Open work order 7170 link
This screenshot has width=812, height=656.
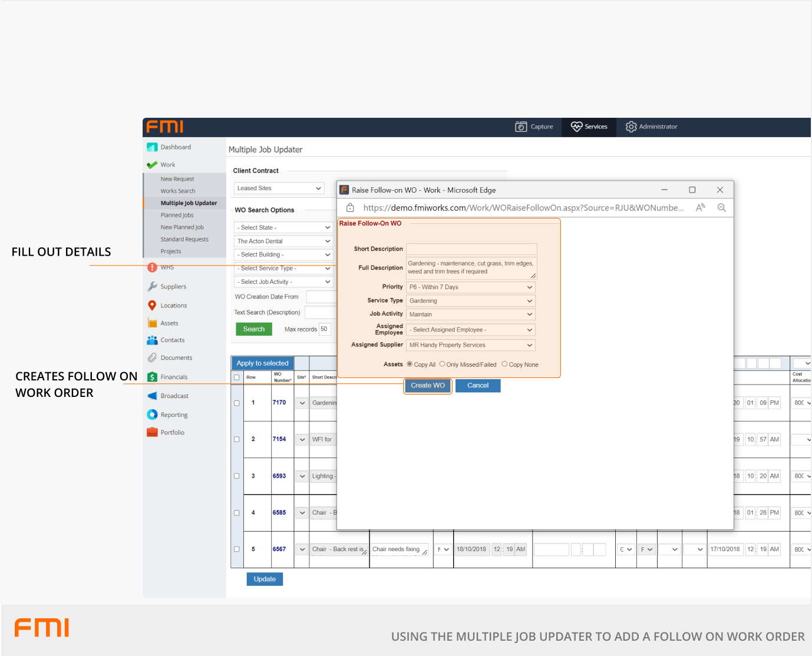pos(279,403)
